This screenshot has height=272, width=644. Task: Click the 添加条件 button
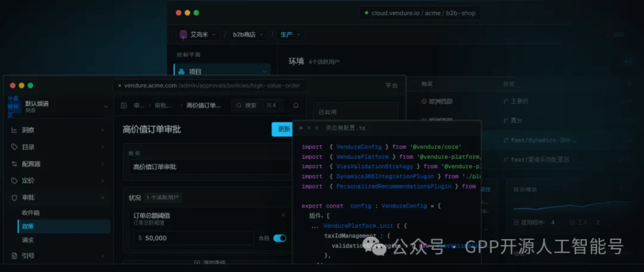click(x=209, y=263)
